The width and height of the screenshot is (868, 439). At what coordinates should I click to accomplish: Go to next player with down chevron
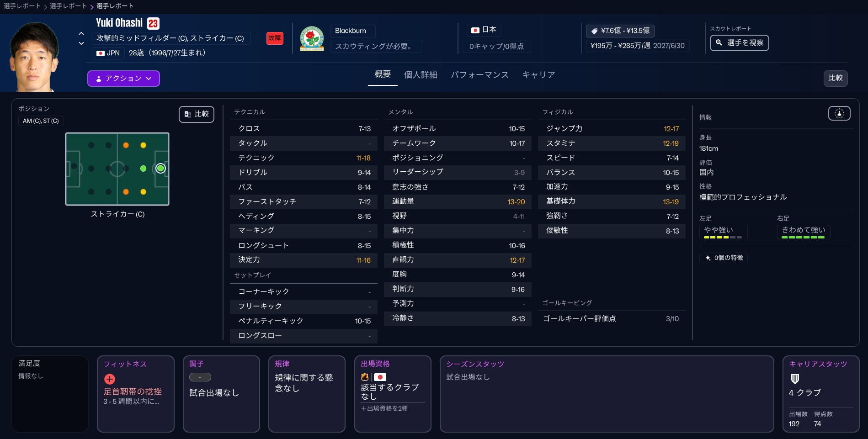[81, 43]
